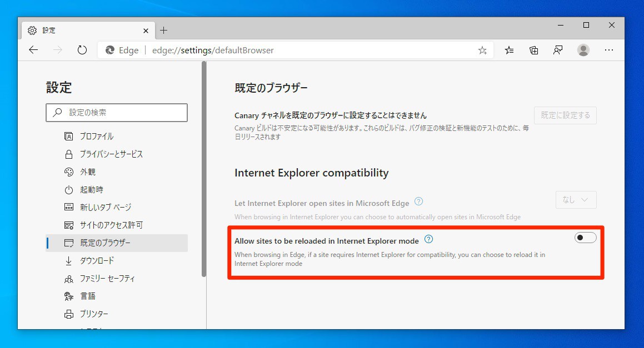Select 既定のブラウザー in sidebar
644x348 pixels.
tap(117, 243)
